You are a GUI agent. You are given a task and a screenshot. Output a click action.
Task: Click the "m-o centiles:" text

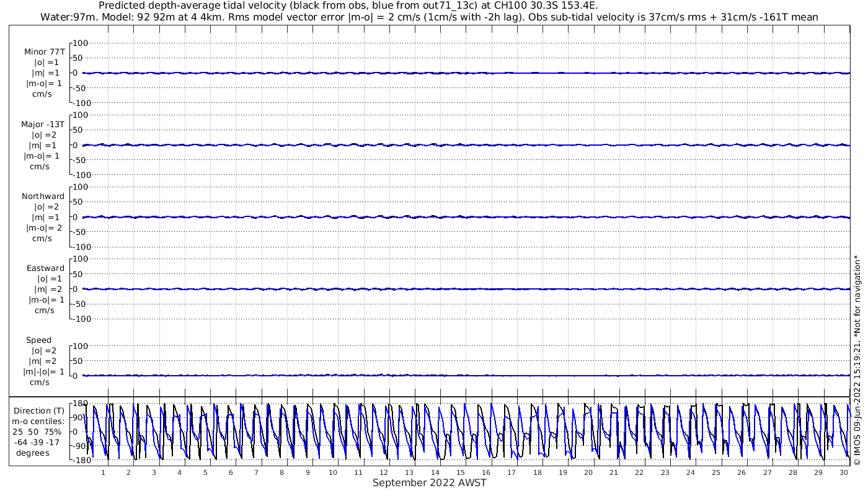(x=39, y=422)
